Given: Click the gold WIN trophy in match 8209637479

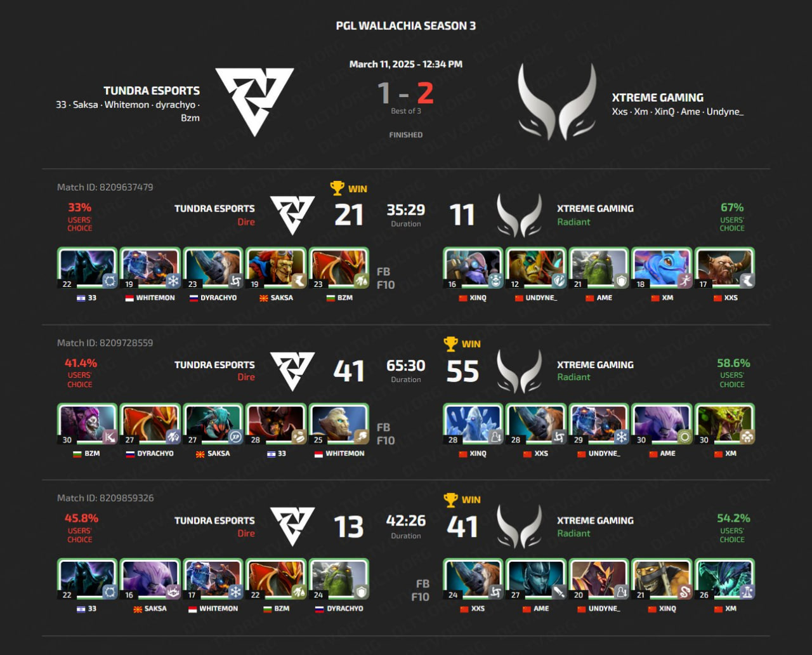Looking at the screenshot, I should click(337, 188).
